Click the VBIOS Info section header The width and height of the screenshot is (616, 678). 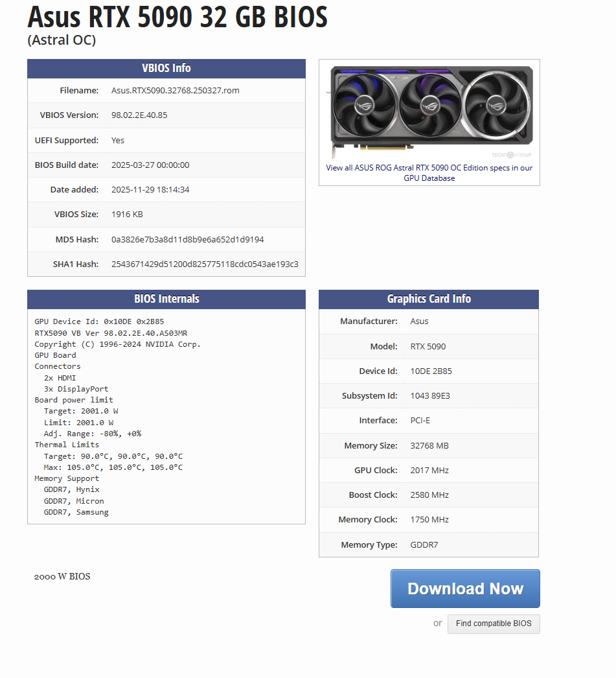166,68
